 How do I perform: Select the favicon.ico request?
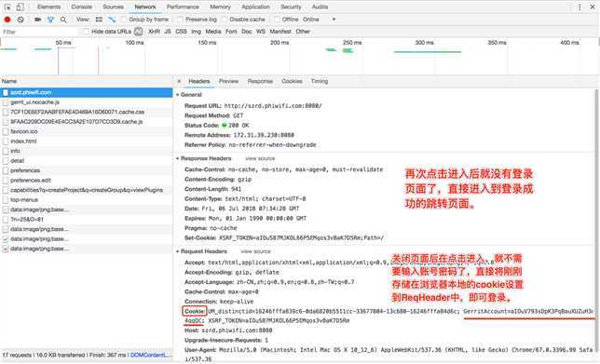[x=87, y=131]
